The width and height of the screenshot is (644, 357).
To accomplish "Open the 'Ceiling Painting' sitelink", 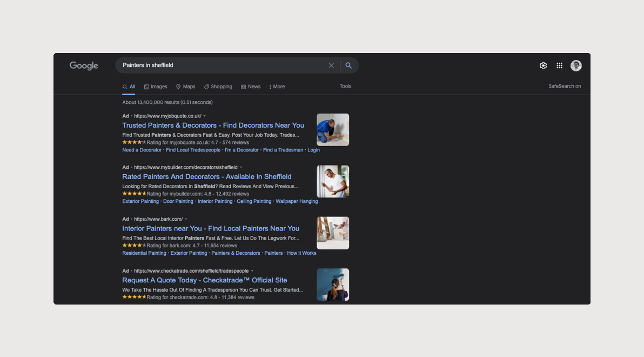I will point(254,202).
